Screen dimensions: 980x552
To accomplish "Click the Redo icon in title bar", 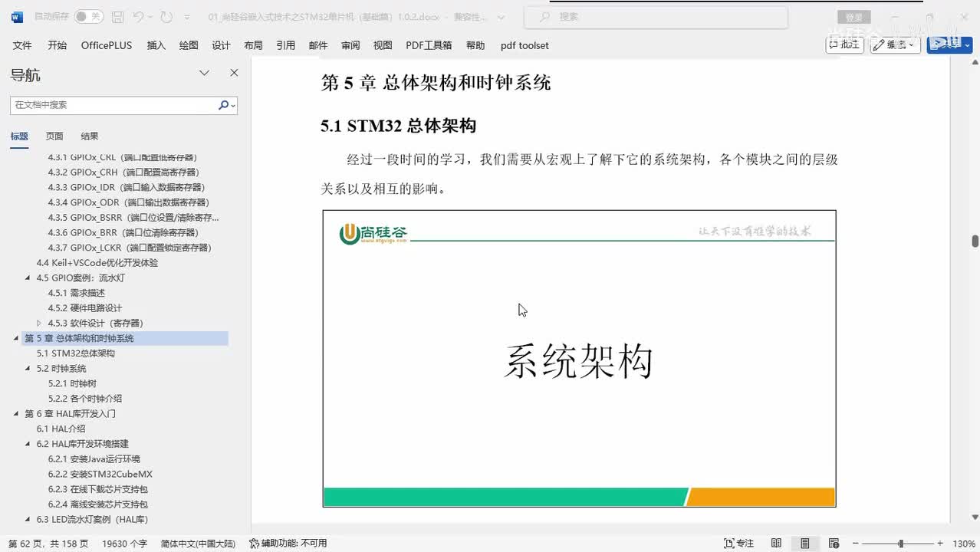I will pyautogui.click(x=166, y=16).
